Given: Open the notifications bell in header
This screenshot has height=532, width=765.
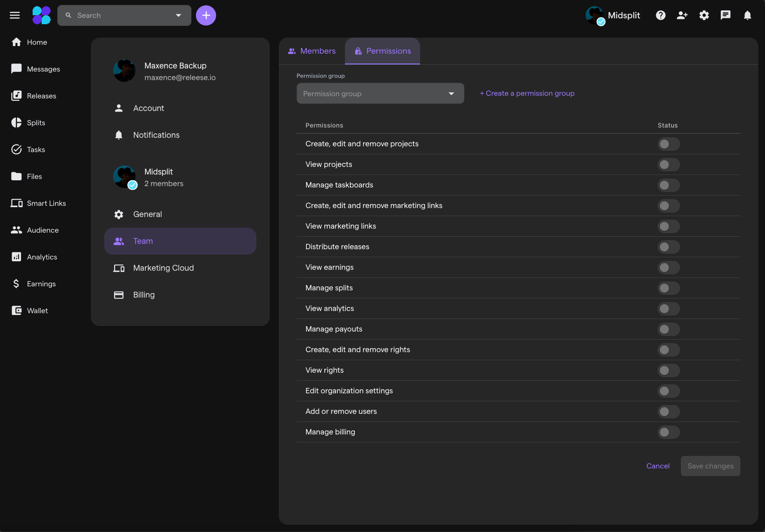Looking at the screenshot, I should 748,15.
